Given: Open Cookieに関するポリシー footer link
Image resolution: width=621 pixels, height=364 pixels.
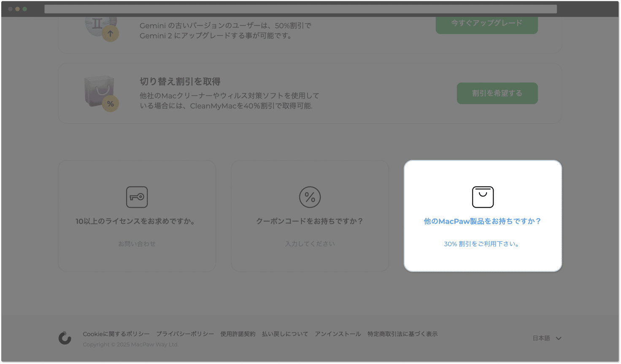Looking at the screenshot, I should (x=116, y=334).
